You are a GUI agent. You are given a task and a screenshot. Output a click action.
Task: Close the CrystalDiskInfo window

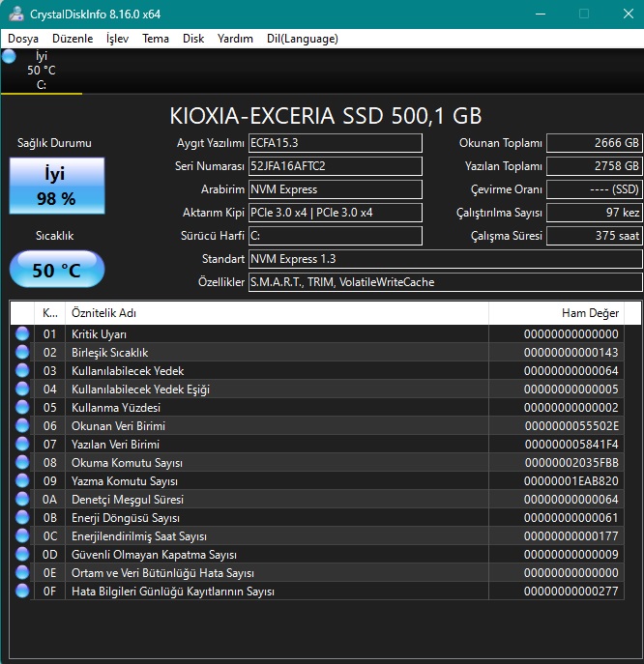tap(629, 14)
